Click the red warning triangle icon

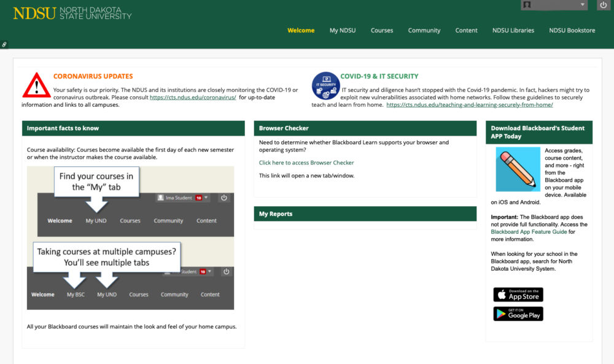pos(36,85)
